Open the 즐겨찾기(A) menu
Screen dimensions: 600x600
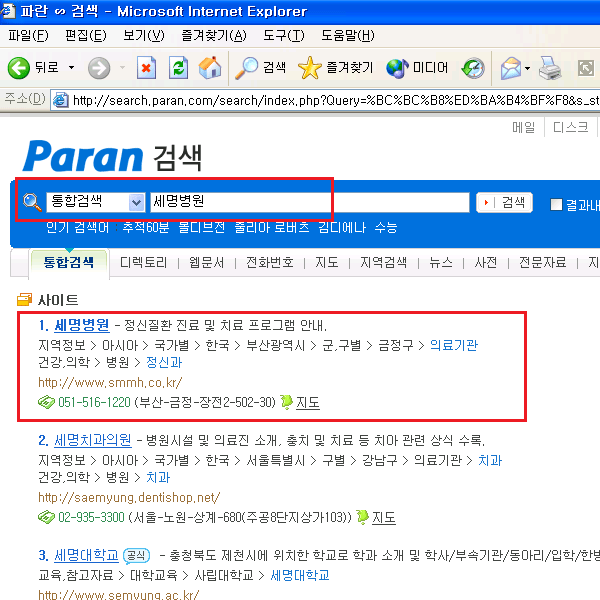pos(214,36)
